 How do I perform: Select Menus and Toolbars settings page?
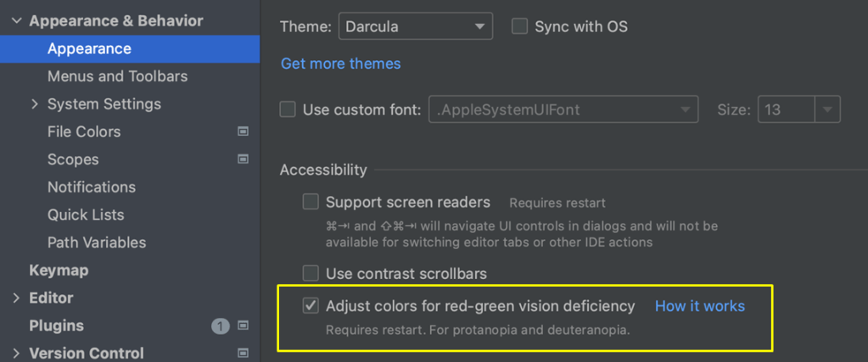tap(117, 76)
